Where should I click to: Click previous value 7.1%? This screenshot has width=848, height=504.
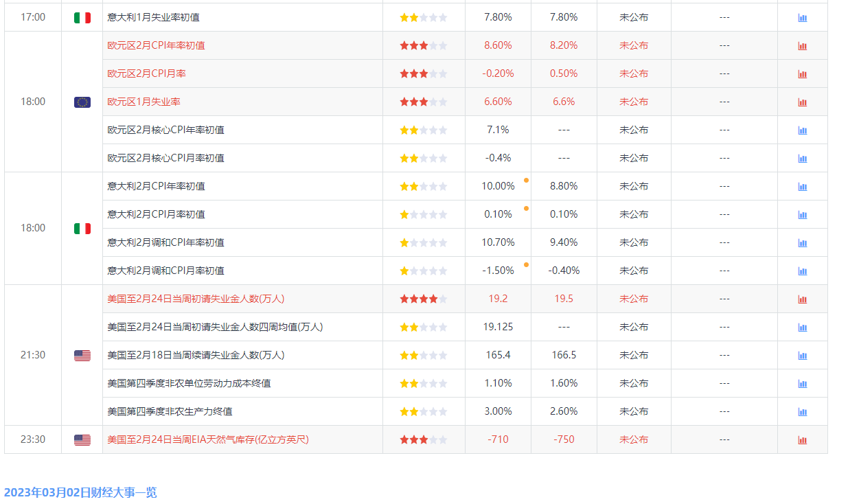498,130
